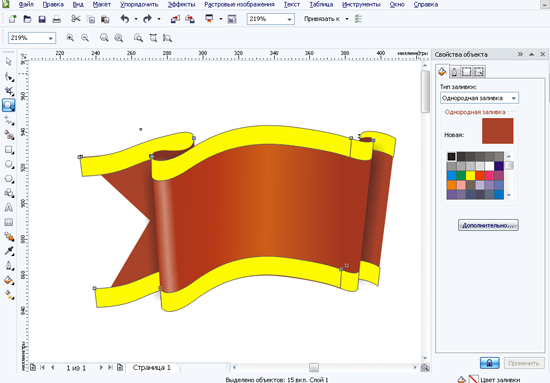Select the Outline pen tool

point(9,266)
